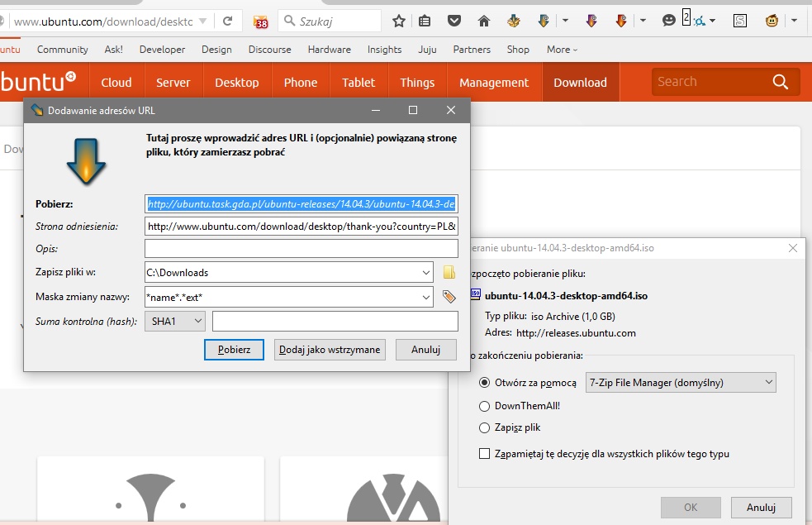The width and height of the screenshot is (812, 525).
Task: Open the Developer link
Action: (162, 50)
